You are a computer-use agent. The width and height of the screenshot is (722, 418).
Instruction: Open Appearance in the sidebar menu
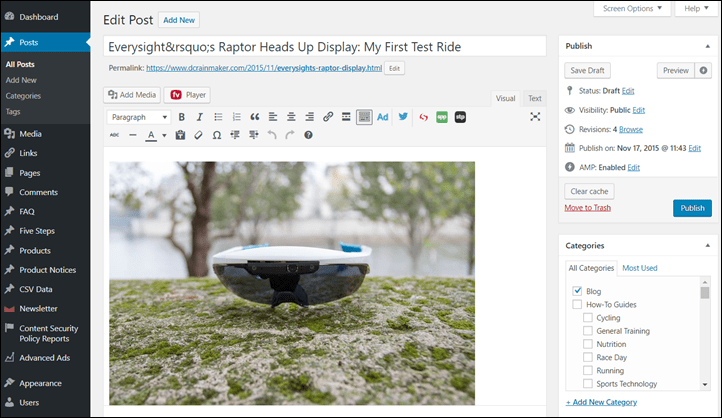click(41, 383)
